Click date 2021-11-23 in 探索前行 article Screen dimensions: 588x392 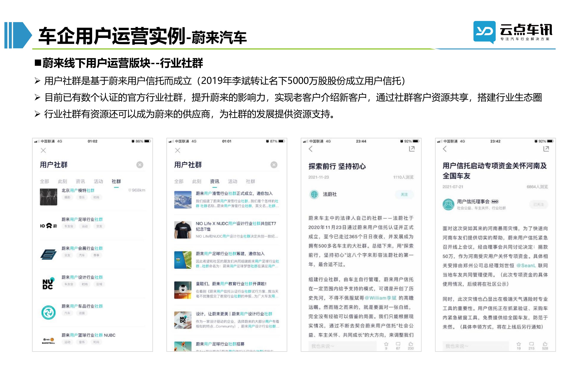[x=319, y=177]
